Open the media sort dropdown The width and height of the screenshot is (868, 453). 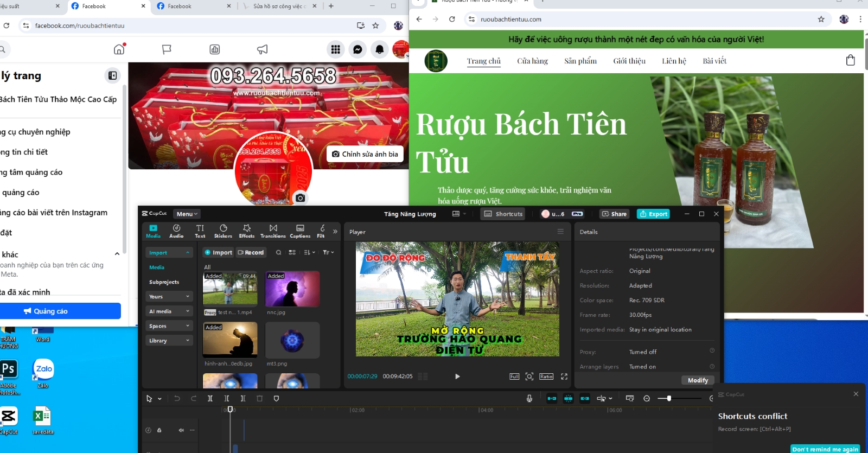(x=309, y=252)
